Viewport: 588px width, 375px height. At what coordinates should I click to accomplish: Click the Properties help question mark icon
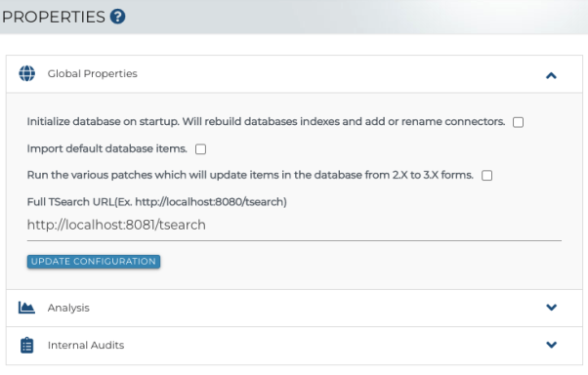point(118,17)
